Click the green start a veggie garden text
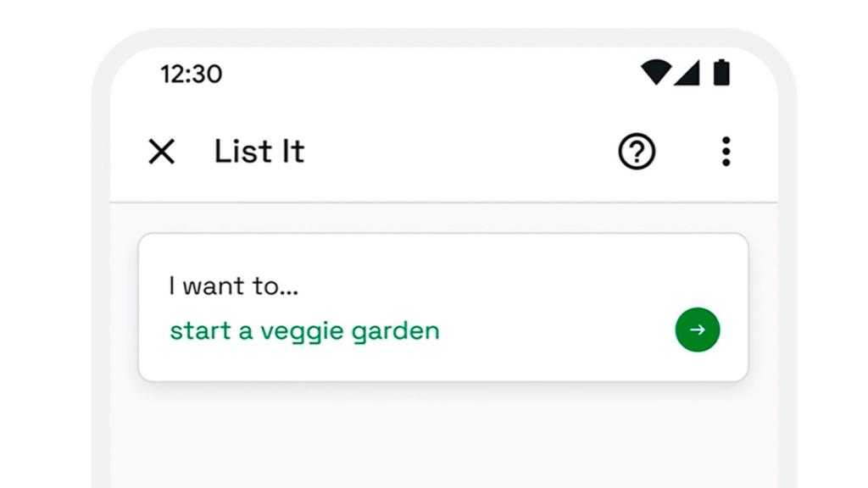Screen dimensions: 868x488 pos(303,330)
